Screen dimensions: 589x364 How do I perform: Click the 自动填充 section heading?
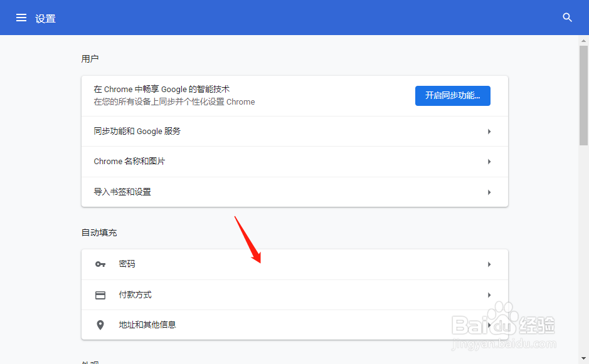[x=99, y=232]
